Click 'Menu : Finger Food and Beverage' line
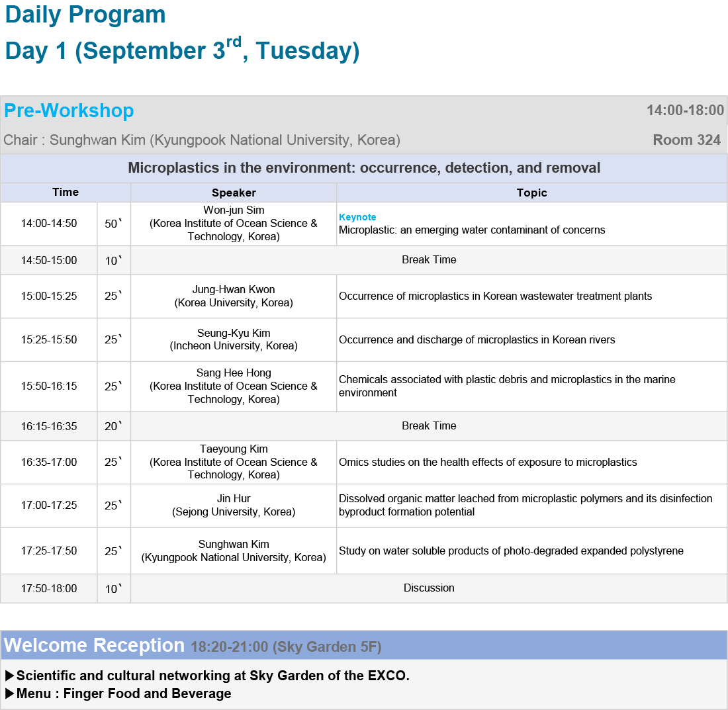 (x=118, y=693)
